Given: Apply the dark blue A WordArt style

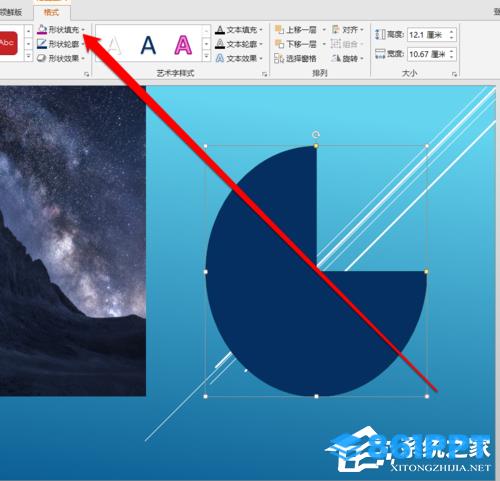Looking at the screenshot, I should click(148, 45).
